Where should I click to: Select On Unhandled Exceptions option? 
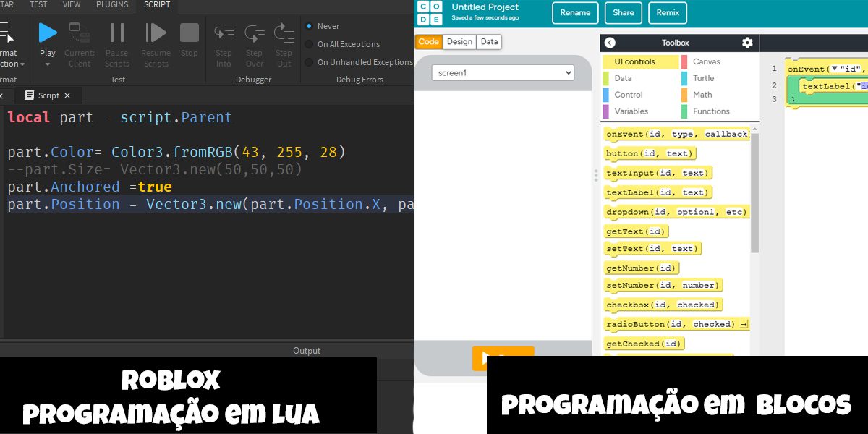coord(359,62)
